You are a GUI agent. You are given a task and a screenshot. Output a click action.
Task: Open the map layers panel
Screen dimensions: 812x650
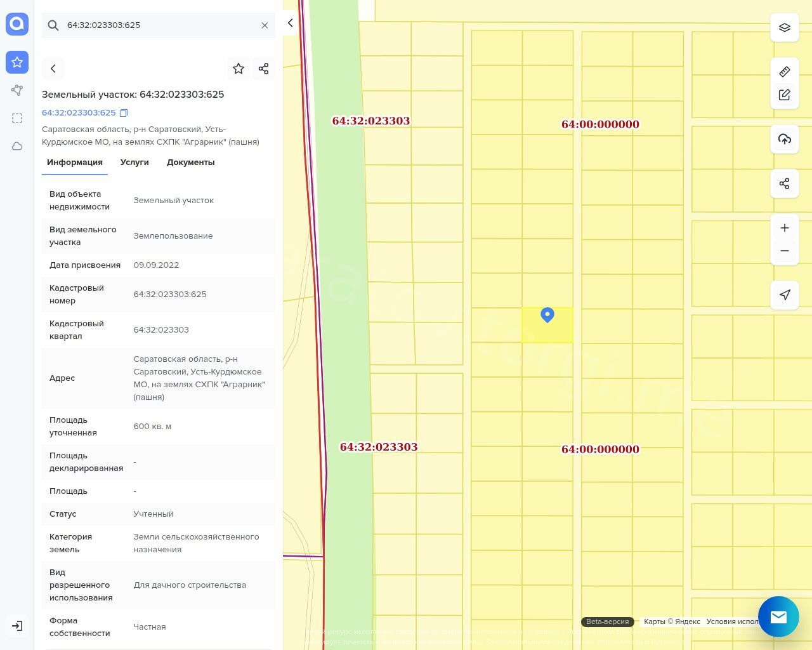(785, 28)
